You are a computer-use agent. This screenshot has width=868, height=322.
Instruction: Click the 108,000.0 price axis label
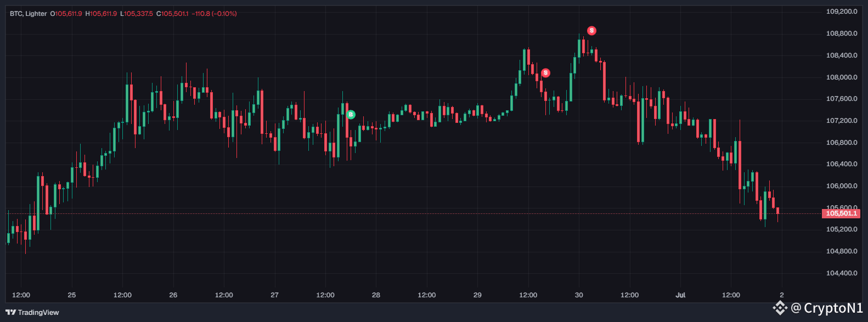click(842, 77)
